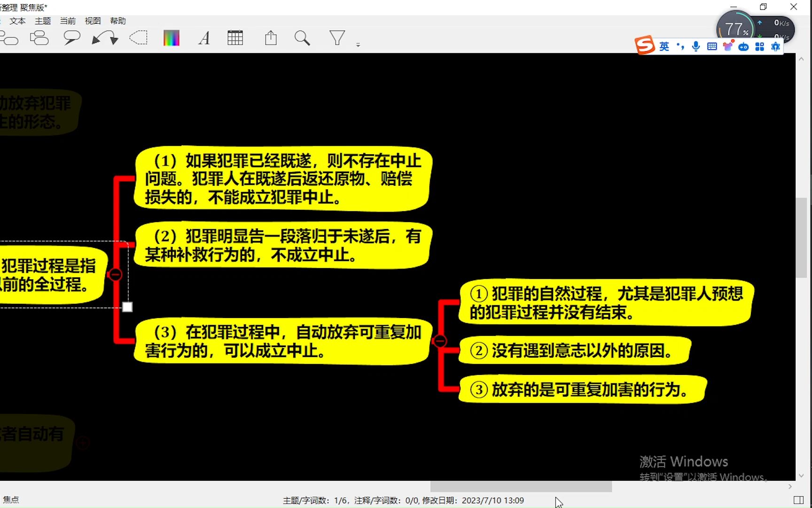This screenshot has height=508, width=812.
Task: Click the scroll up arrow
Action: click(x=802, y=59)
